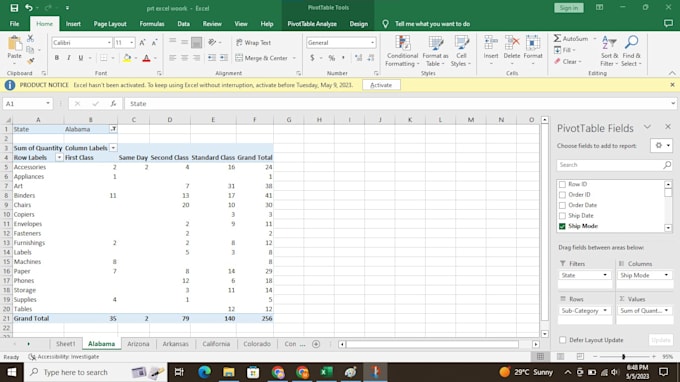The width and height of the screenshot is (680, 382).
Task: Open font color red A swatch
Action: 147,58
